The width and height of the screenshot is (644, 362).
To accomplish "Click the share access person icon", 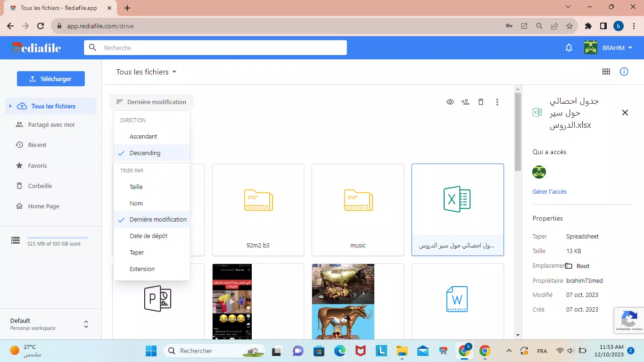I will (465, 102).
